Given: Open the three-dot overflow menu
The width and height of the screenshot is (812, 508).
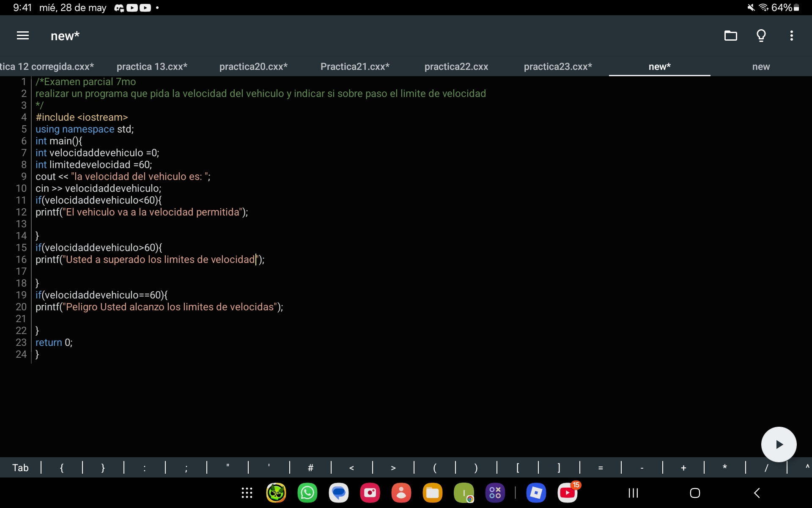Looking at the screenshot, I should point(791,36).
